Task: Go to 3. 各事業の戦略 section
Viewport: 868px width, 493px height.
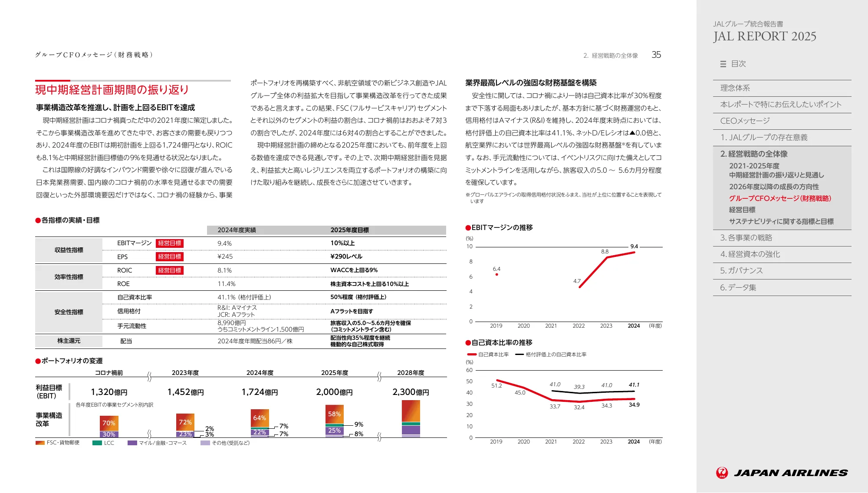Action: 746,238
